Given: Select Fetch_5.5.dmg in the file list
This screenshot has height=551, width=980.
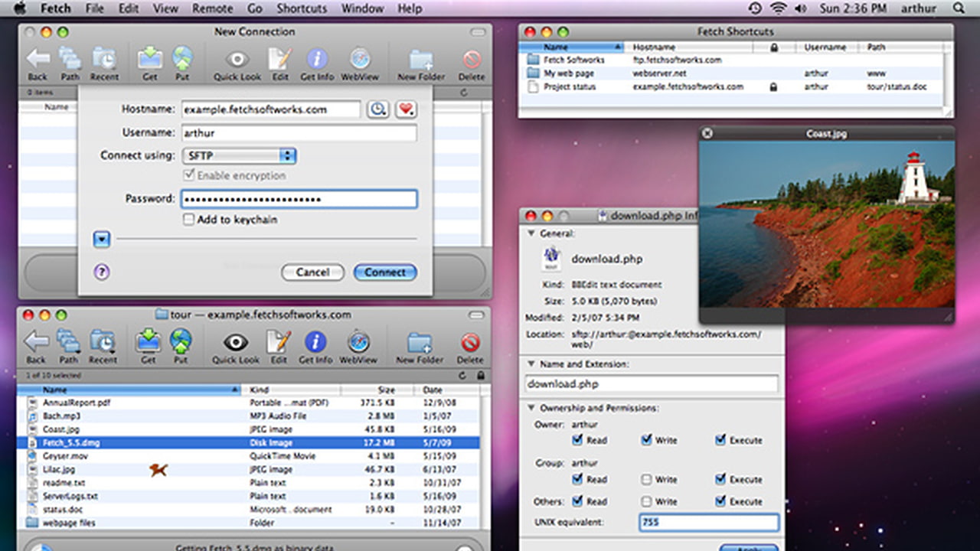Looking at the screenshot, I should coord(250,442).
